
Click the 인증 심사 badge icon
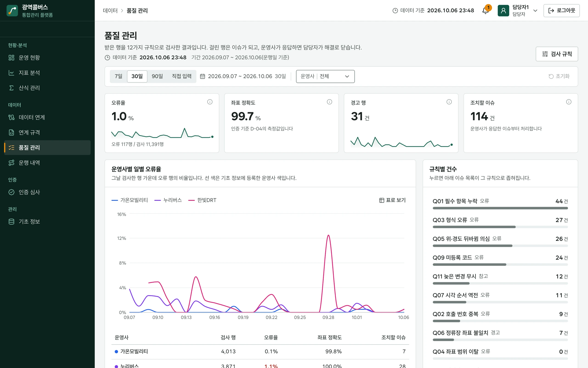point(11,192)
